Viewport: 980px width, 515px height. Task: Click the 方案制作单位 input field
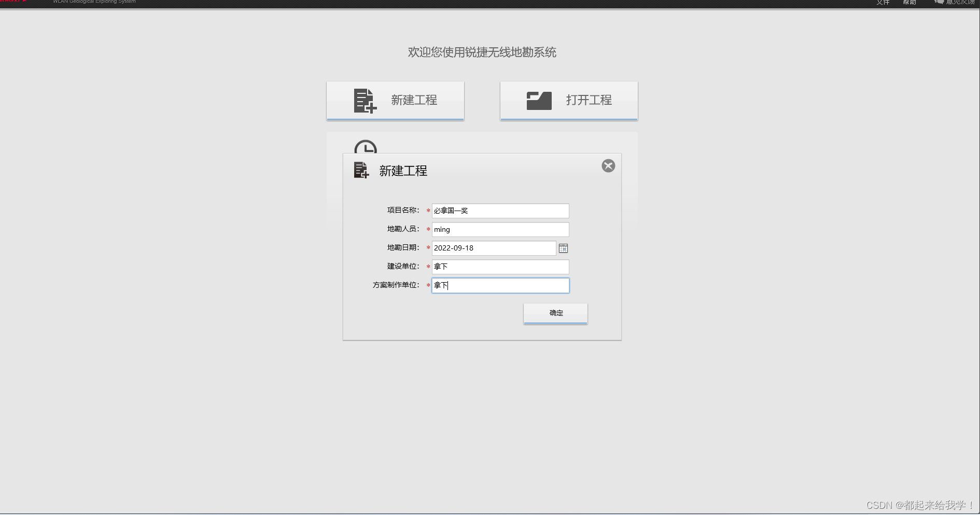click(x=500, y=285)
